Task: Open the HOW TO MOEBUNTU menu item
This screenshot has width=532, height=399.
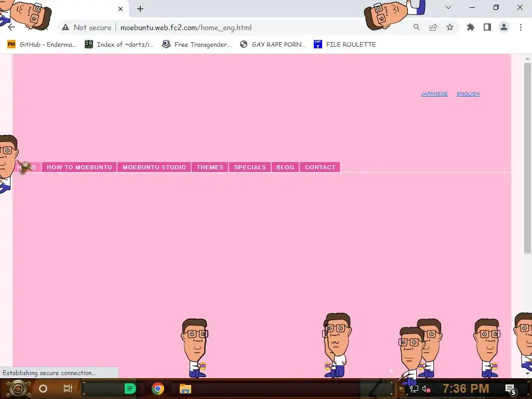Action: pos(79,167)
